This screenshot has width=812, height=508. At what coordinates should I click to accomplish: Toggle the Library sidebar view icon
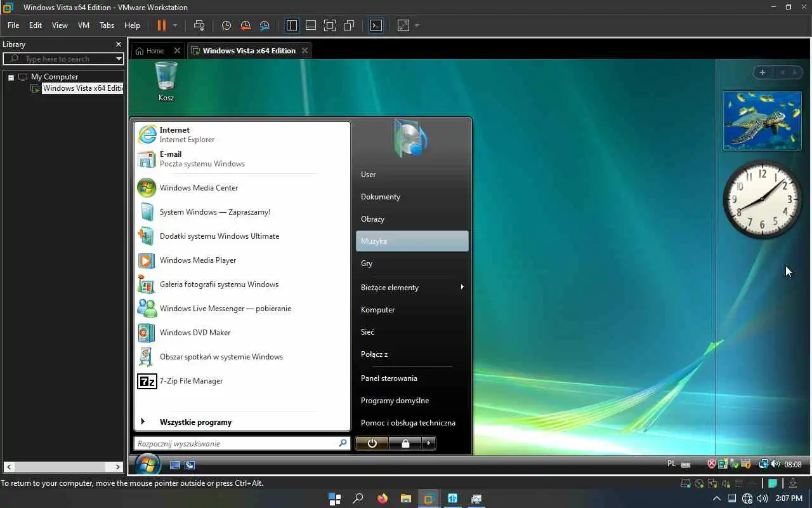pos(292,25)
